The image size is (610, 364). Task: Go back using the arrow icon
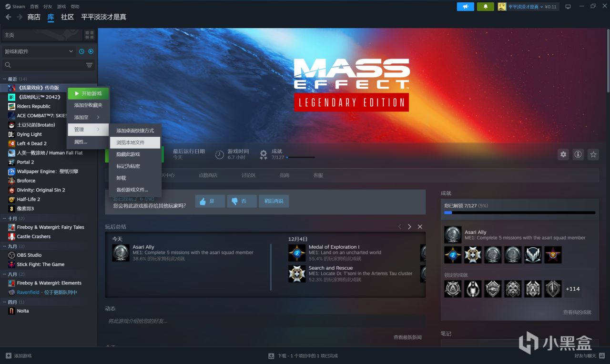[x=8, y=17]
